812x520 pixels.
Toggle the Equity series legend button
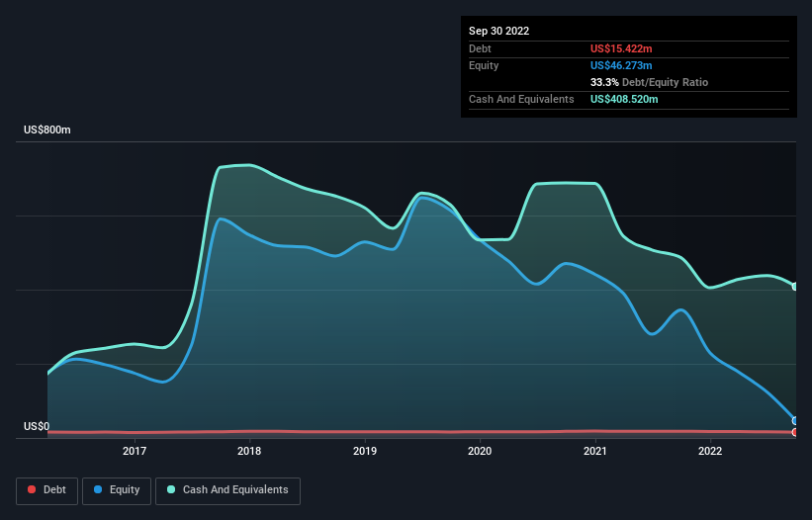point(117,490)
